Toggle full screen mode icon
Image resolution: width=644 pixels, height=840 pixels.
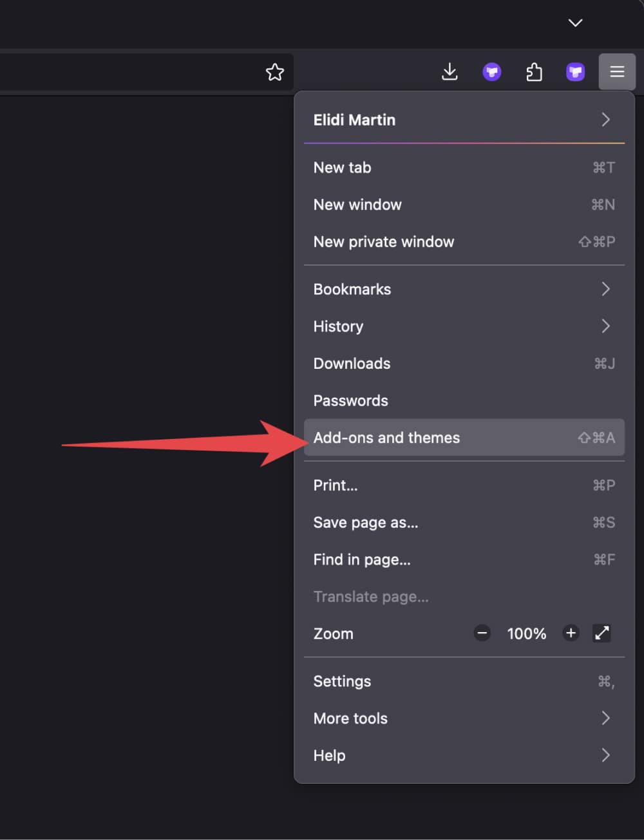pos(601,633)
